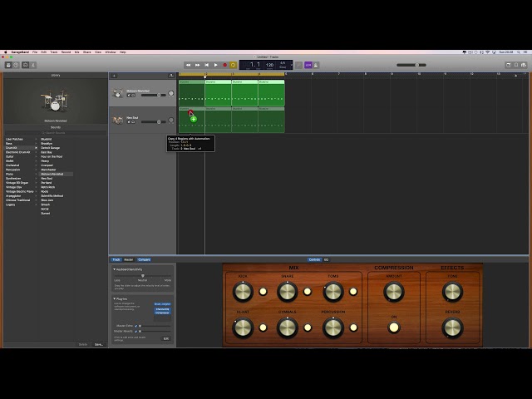
Task: Toggle the Smart Controls toolbar button
Action: point(25,65)
